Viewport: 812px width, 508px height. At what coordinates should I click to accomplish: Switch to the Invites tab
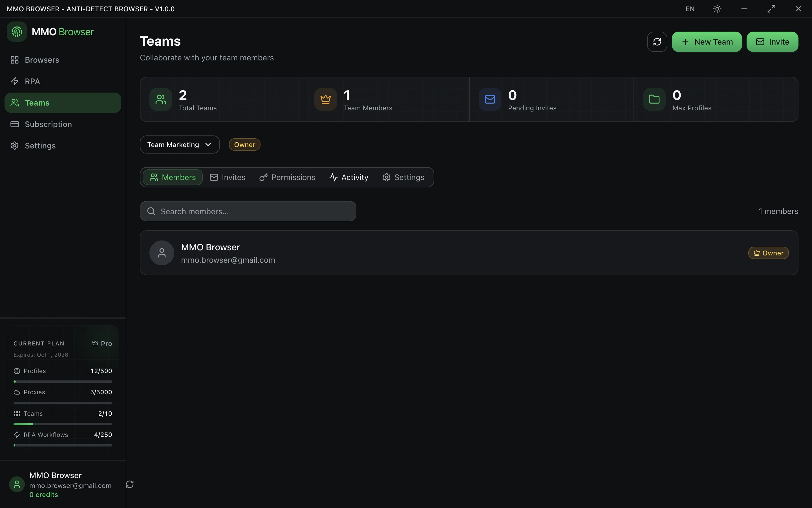tap(228, 177)
